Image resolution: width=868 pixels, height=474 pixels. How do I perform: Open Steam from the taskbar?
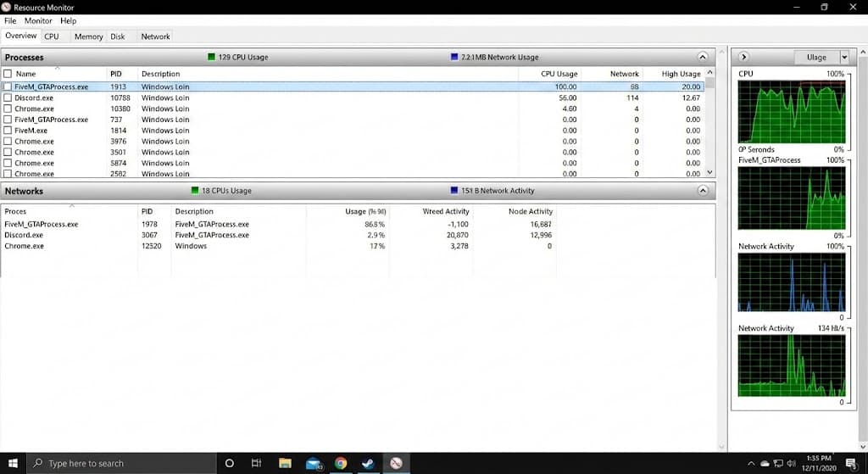[x=368, y=464]
